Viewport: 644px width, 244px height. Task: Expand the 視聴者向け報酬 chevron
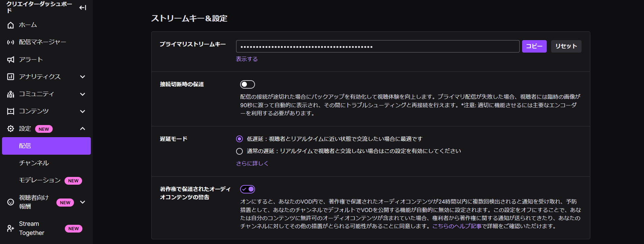[83, 202]
